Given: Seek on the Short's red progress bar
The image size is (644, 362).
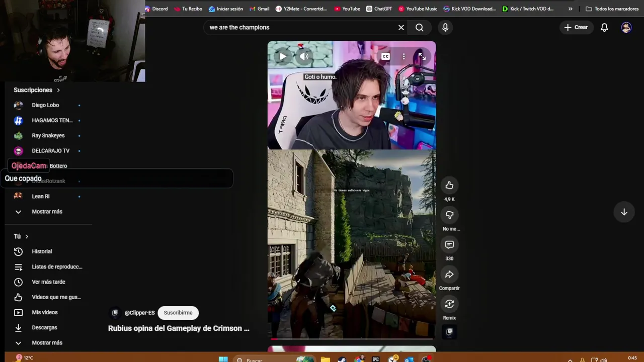Looking at the screenshot, I should point(352,339).
